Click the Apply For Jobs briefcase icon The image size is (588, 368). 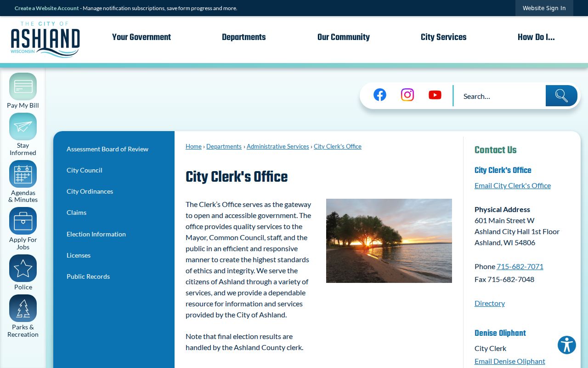pyautogui.click(x=23, y=221)
